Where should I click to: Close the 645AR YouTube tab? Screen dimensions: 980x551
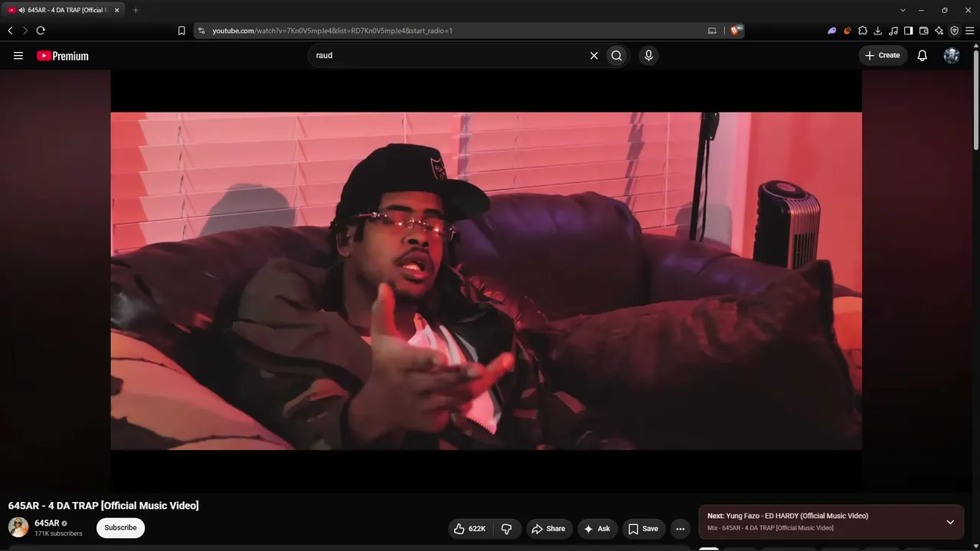tap(117, 10)
